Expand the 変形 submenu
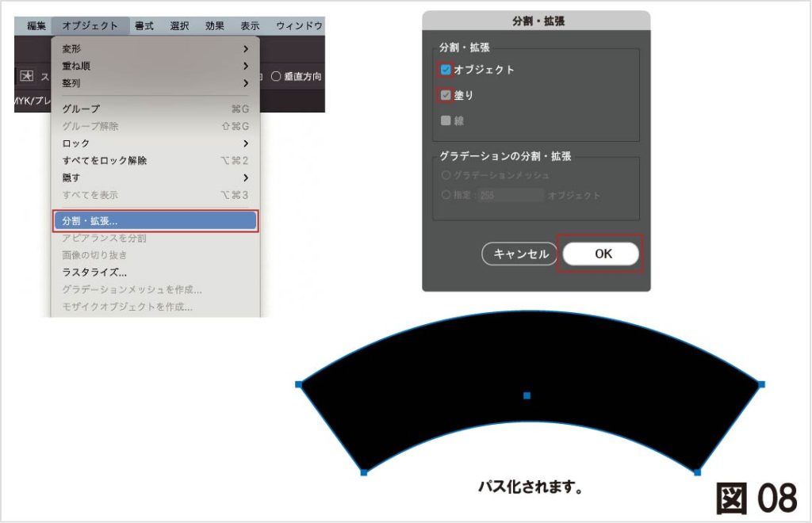Viewport: 812px width, 523px height. pos(155,49)
